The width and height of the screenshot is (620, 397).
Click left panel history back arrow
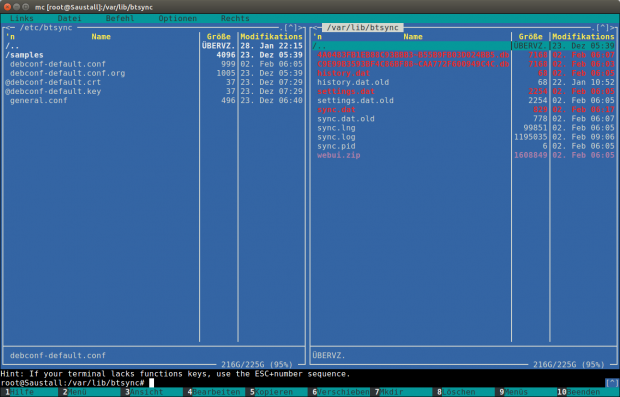tap(8, 28)
